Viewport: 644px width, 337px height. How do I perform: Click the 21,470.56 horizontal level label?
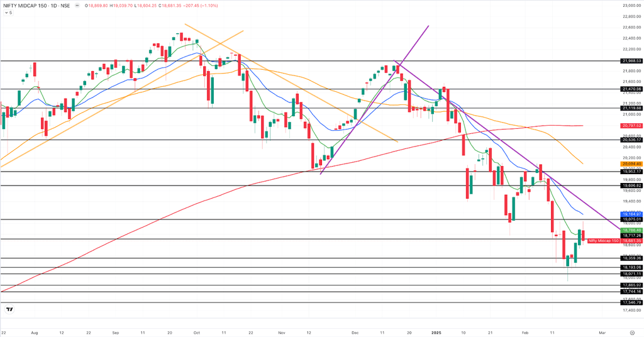631,89
